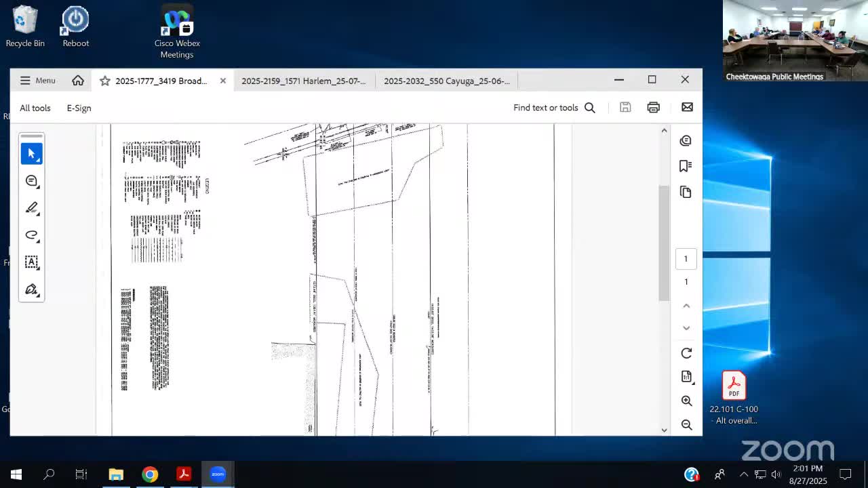The width and height of the screenshot is (868, 488).
Task: Rotate the page view
Action: tap(686, 353)
